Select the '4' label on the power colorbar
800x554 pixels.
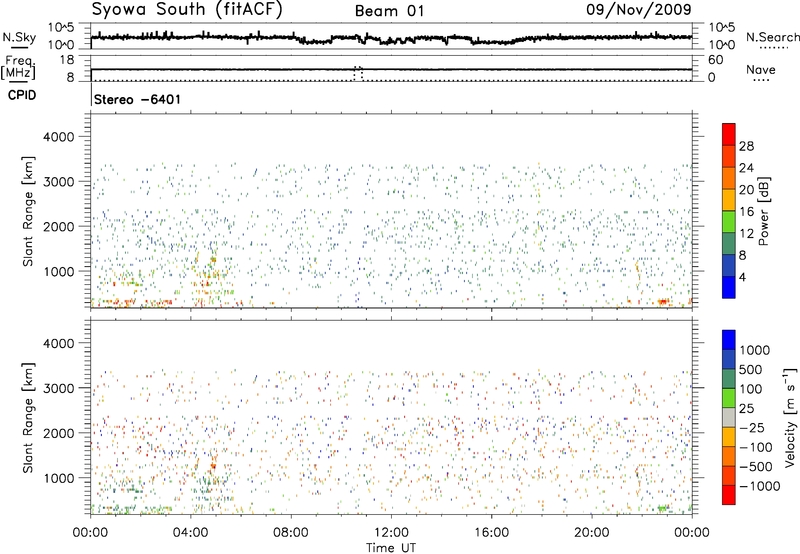tap(742, 277)
